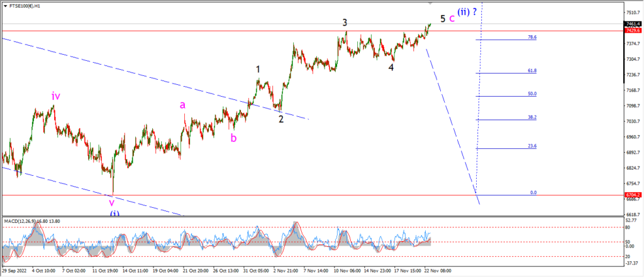The height and width of the screenshot is (277, 644).
Task: Click the gray chart shift triangle marker
Action: click(430, 3)
